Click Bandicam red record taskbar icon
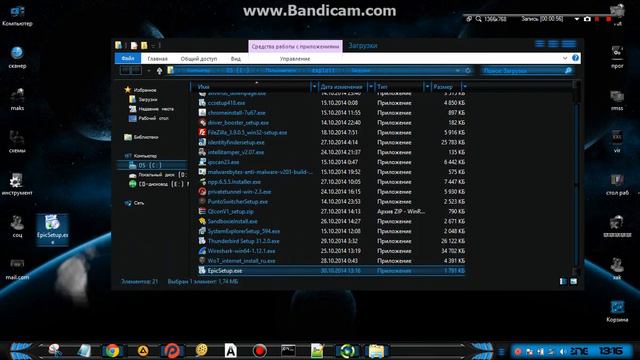The height and width of the screenshot is (360, 640). click(x=259, y=350)
